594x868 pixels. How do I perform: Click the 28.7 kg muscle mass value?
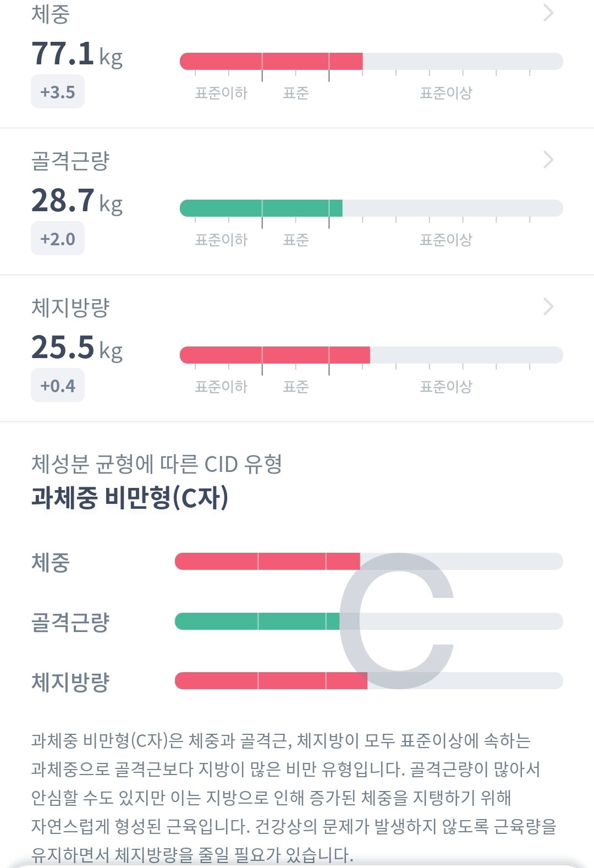click(77, 201)
